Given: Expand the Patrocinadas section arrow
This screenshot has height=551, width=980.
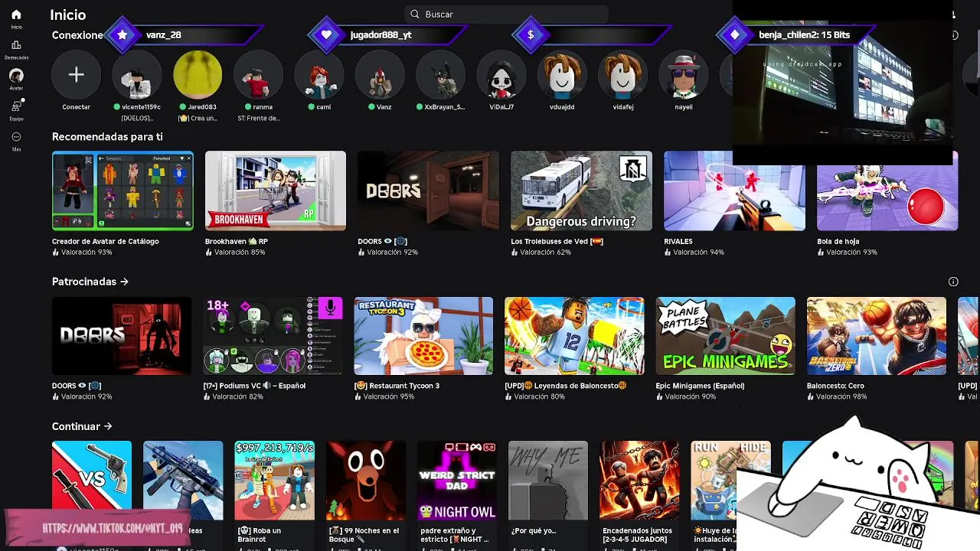Looking at the screenshot, I should [124, 282].
